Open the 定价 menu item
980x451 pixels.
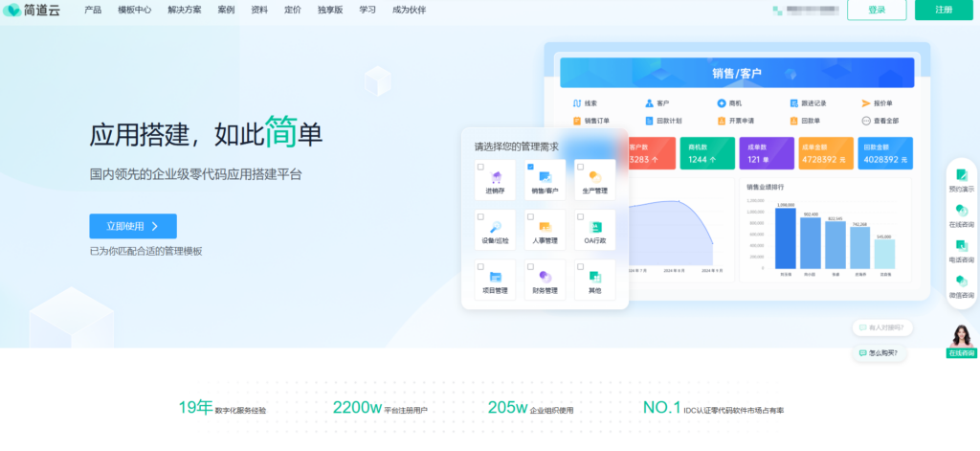(292, 10)
